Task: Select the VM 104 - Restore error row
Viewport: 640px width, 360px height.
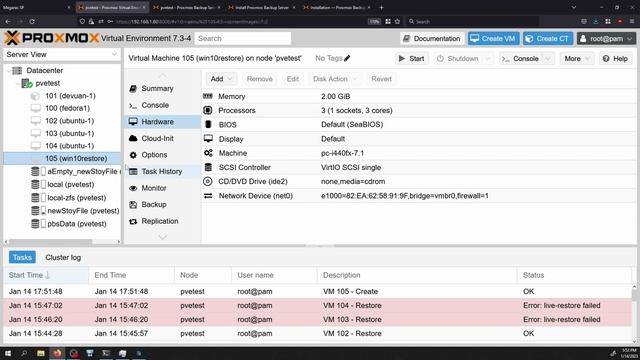Action: [x=318, y=305]
